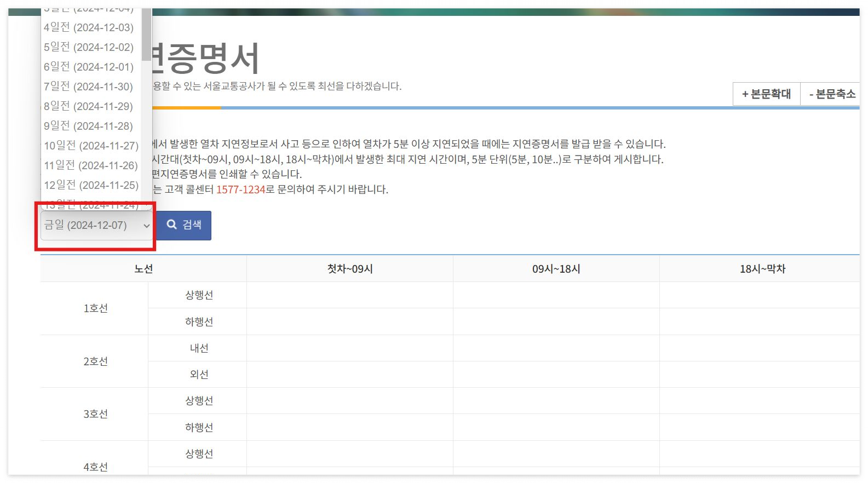This screenshot has height=483, width=868.
Task: Click the 노선 column header
Action: coord(143,269)
